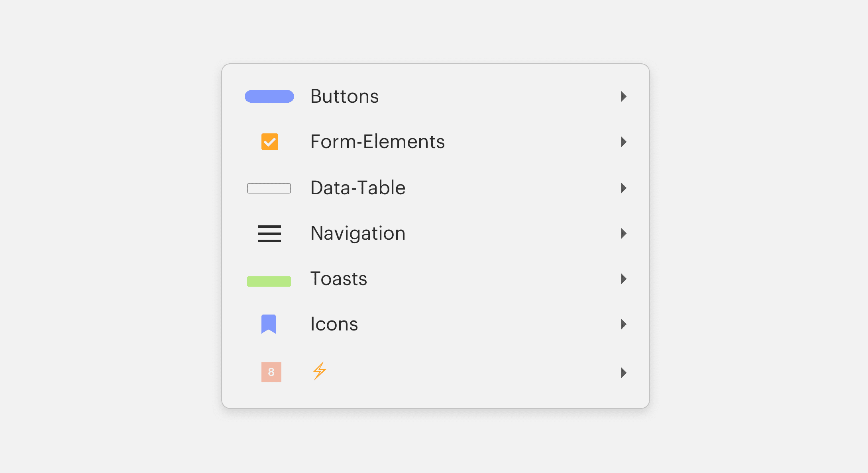Expand the lightning bolt row submenu arrow

click(624, 373)
